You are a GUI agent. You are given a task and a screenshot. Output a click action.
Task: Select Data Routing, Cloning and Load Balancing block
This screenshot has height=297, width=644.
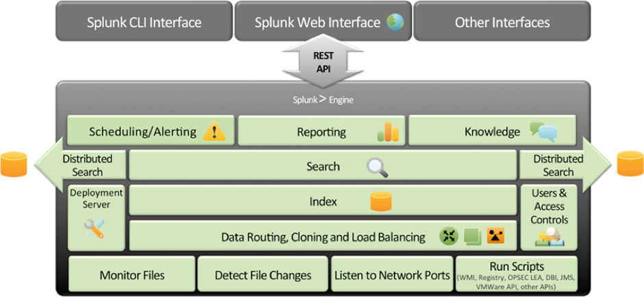tap(323, 235)
